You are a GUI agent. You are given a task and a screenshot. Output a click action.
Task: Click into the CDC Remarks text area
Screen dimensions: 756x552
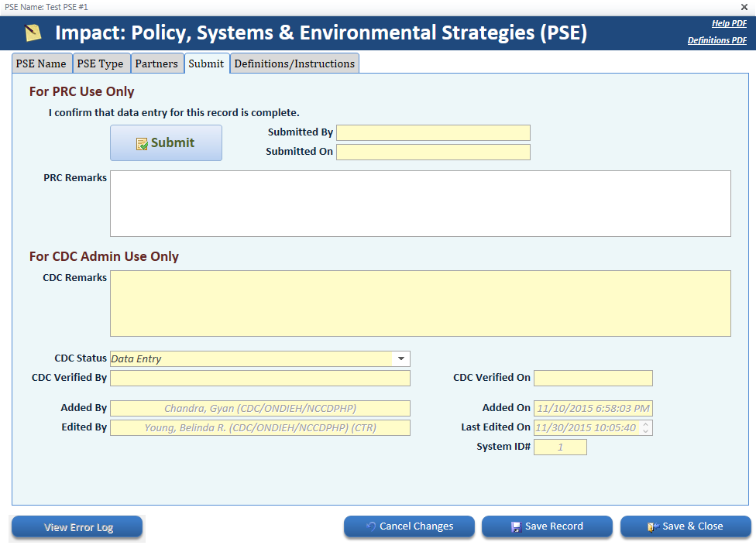pos(420,303)
